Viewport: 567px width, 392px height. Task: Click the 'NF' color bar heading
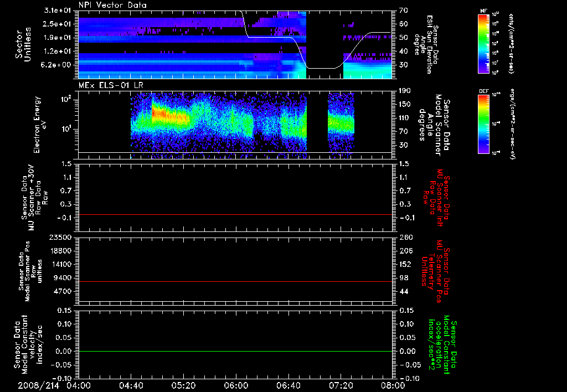(x=484, y=11)
